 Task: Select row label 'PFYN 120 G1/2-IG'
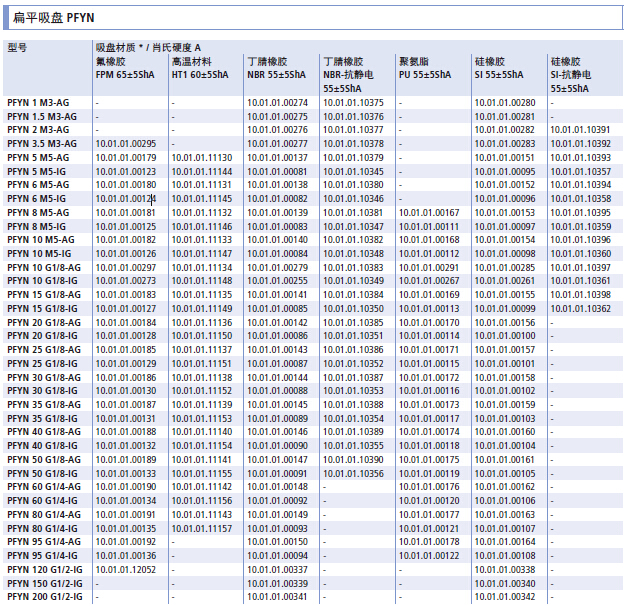pos(45,570)
